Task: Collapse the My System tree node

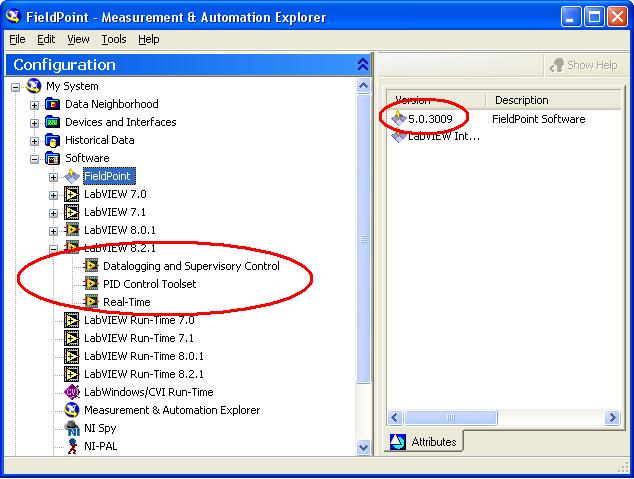Action: [15, 87]
